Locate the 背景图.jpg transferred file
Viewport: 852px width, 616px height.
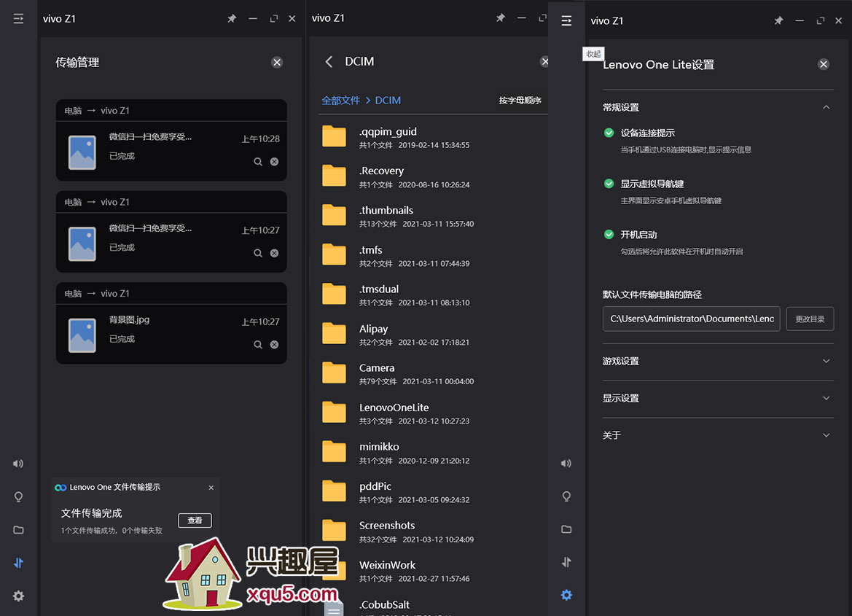click(x=258, y=344)
